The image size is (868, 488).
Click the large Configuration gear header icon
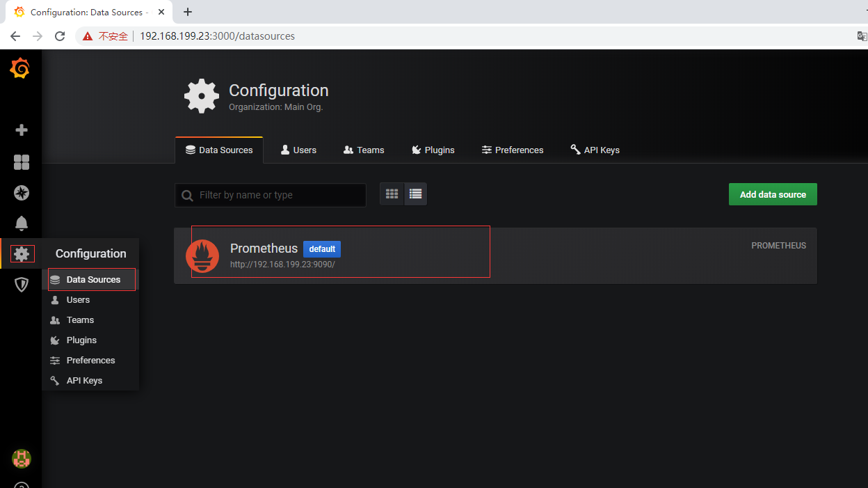click(202, 96)
